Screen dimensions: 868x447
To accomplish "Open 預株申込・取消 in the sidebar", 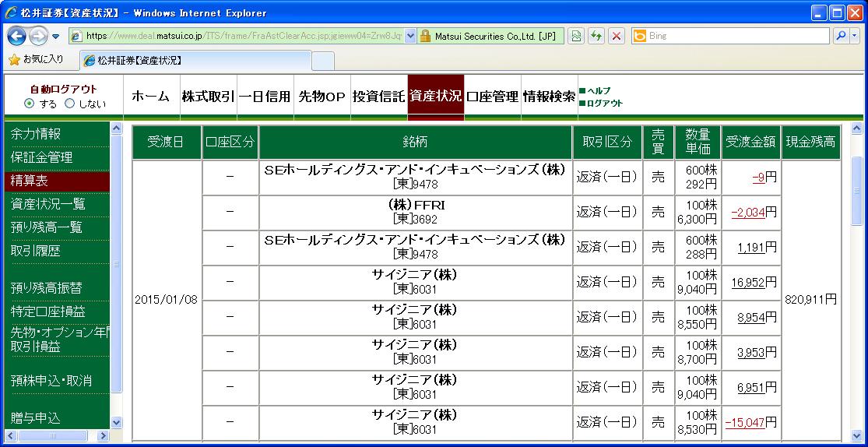I will [51, 381].
